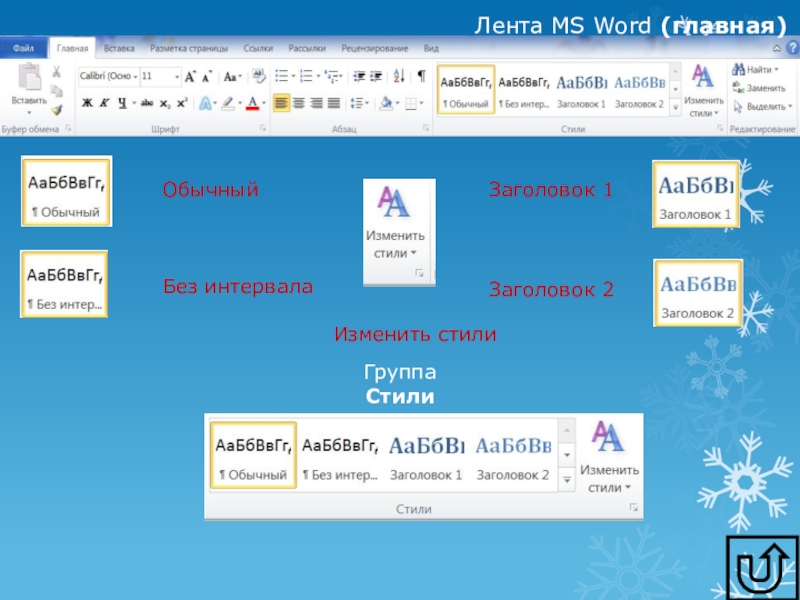Click scroll-up arrow in the bottom Стили panel
800x600 pixels.
[567, 431]
